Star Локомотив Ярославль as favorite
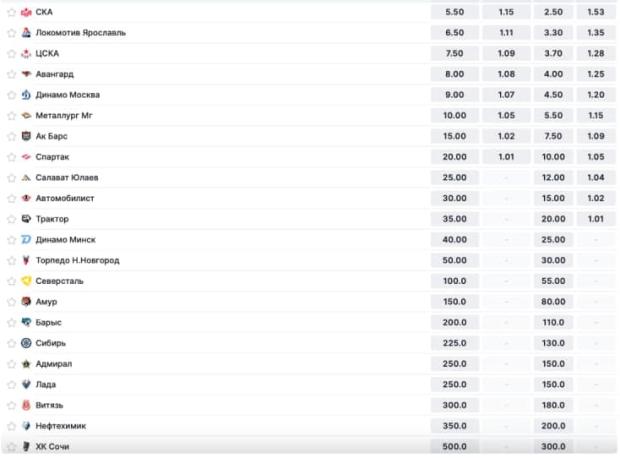620x458 pixels. pyautogui.click(x=11, y=33)
